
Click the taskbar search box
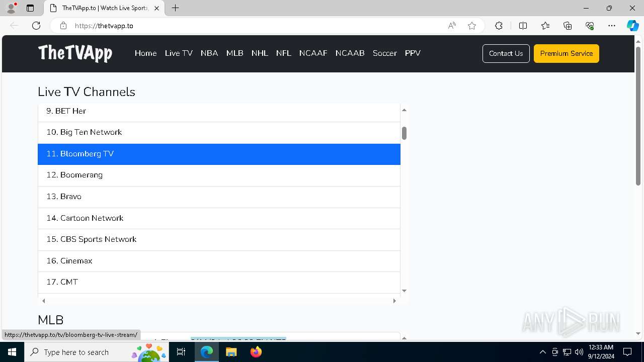[x=97, y=352]
